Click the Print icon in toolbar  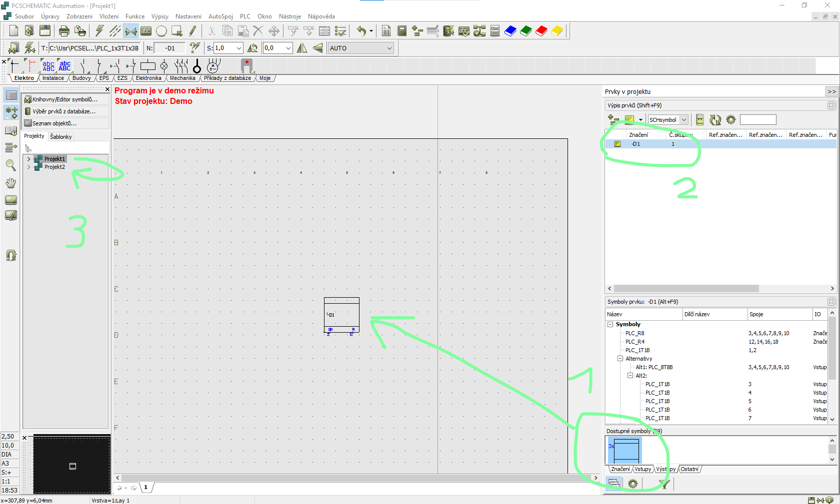click(x=64, y=31)
